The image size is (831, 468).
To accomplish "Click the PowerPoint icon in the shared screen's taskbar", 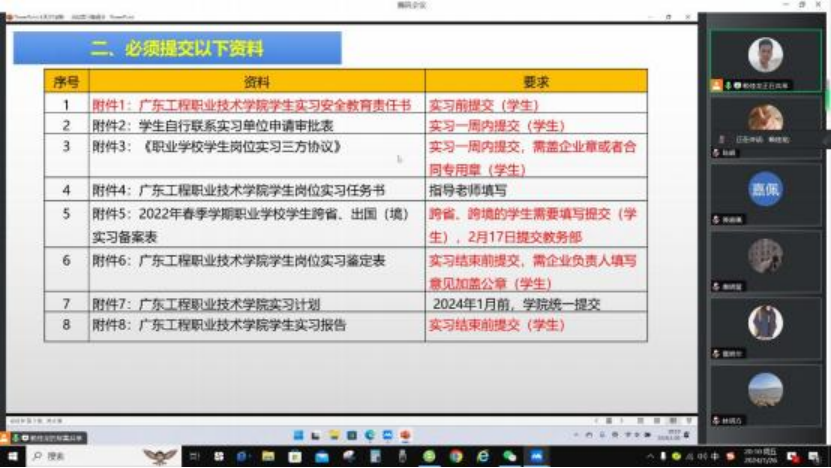I will pos(405,435).
